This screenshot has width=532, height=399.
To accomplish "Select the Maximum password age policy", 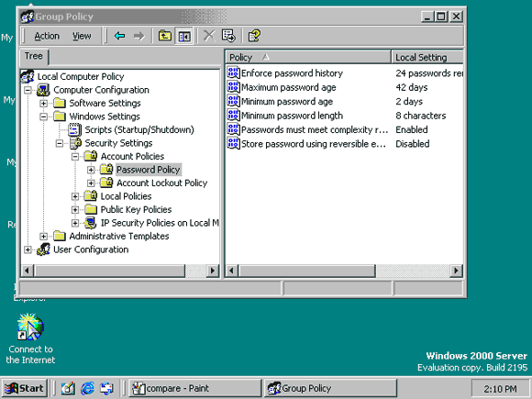I will click(x=288, y=87).
